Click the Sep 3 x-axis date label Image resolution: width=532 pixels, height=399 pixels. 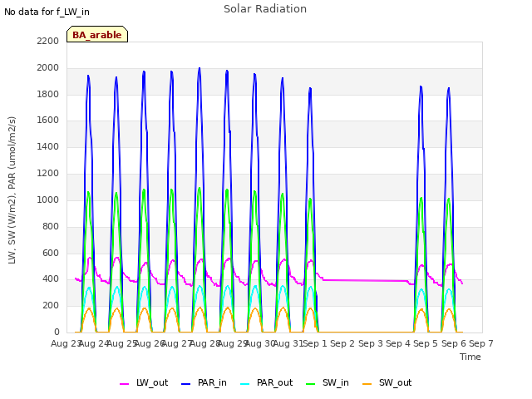pyautogui.click(x=371, y=343)
